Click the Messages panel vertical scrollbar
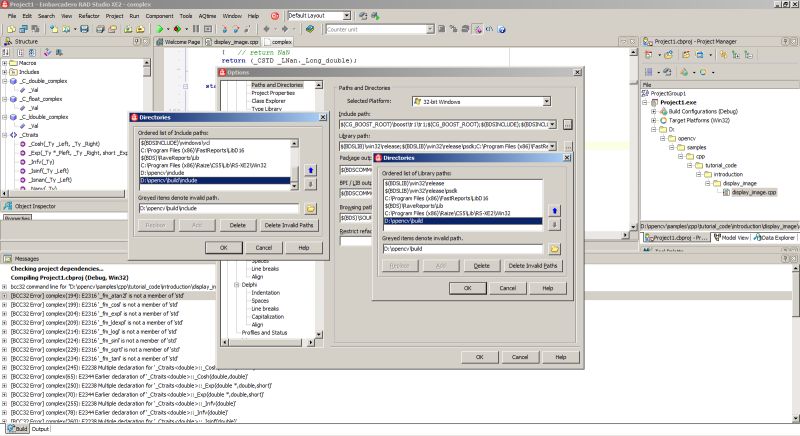The image size is (800, 436). [x=795, y=343]
